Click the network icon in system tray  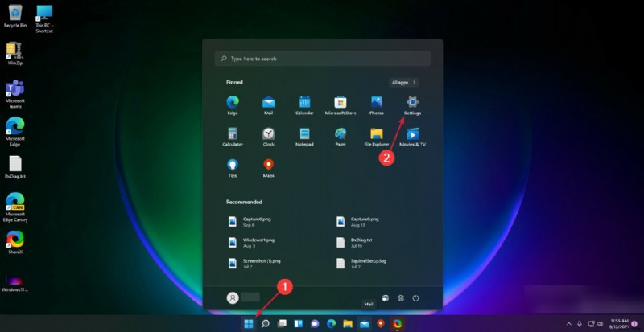click(x=591, y=324)
